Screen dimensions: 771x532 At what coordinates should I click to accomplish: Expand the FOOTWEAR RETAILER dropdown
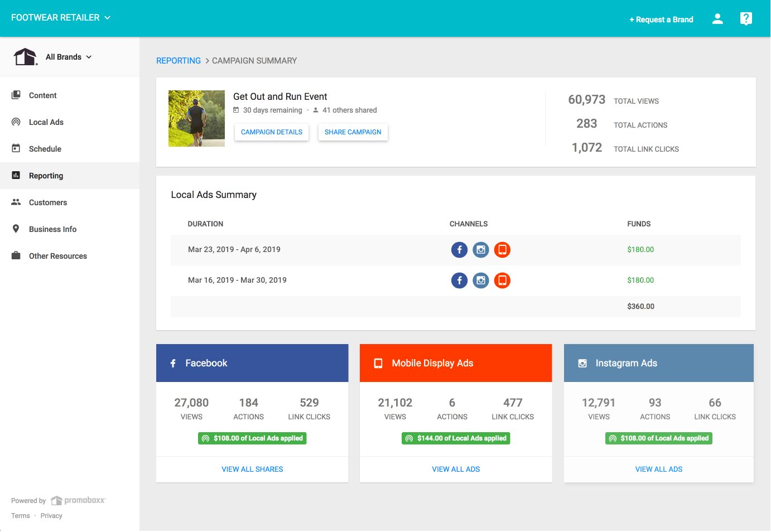click(x=61, y=18)
